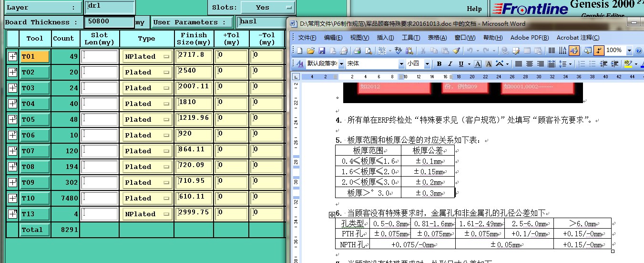Open a file with Word's Open icon
Viewport: 644px width, 263px height.
point(310,50)
